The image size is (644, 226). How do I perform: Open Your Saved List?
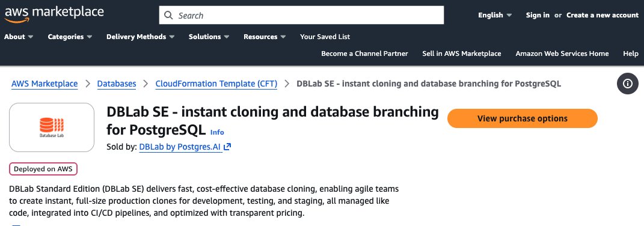(325, 37)
